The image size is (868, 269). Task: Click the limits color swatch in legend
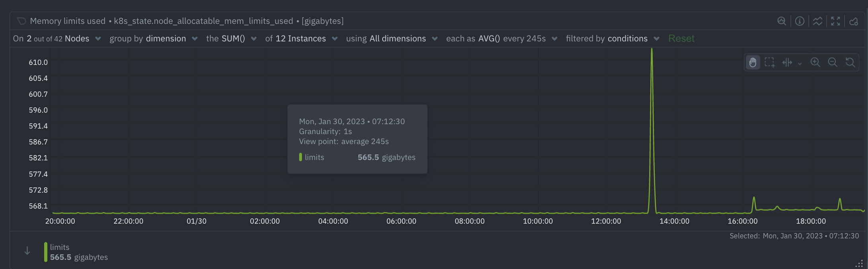click(x=46, y=252)
